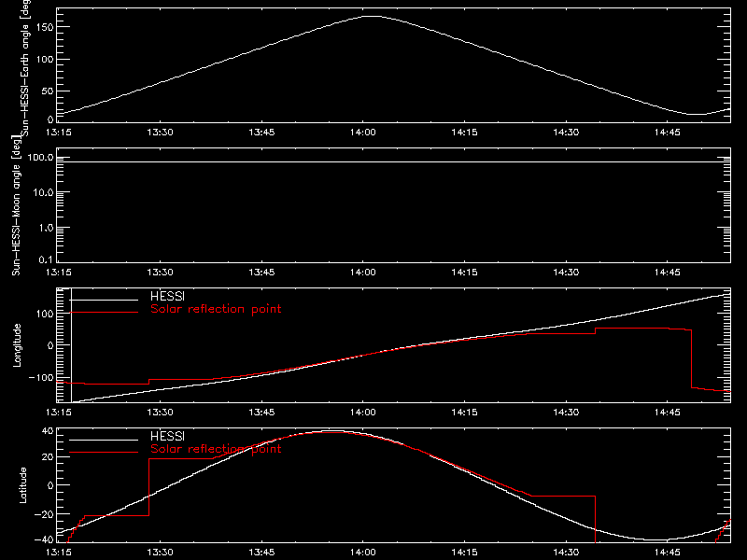Viewport: 747px width, 560px height.
Task: Click 14:45 time label under Latitude plot
Action: pyautogui.click(x=668, y=553)
